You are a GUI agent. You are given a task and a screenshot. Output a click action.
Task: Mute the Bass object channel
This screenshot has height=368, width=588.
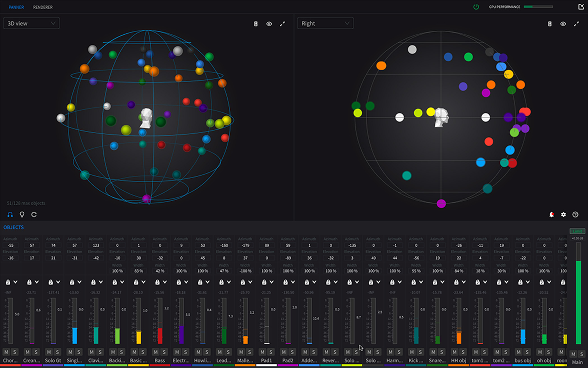155,352
